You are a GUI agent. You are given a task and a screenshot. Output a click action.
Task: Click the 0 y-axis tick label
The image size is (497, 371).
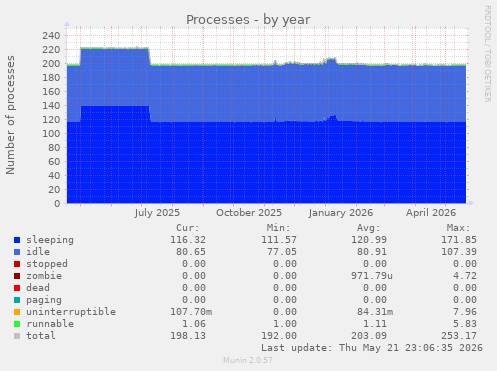pyautogui.click(x=57, y=204)
